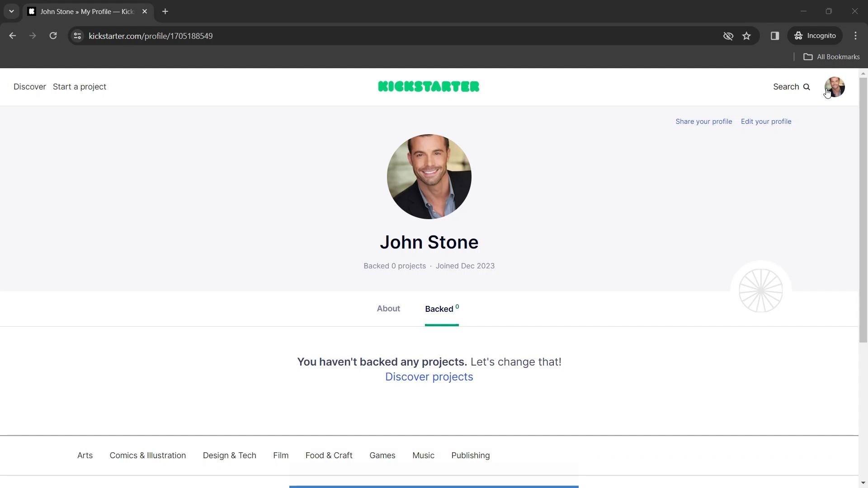Select the About tab
This screenshot has width=868, height=488.
click(388, 308)
